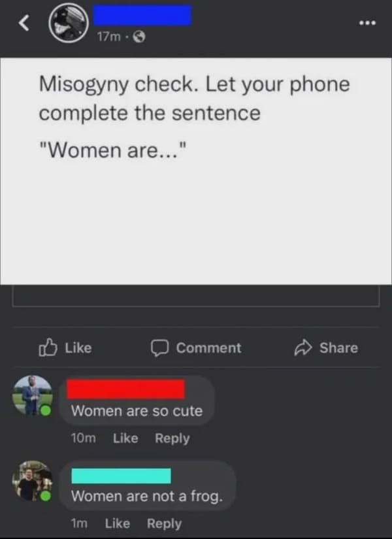This screenshot has height=539, width=392.
Task: Reply to the "not a frog" comment
Action: point(165,524)
